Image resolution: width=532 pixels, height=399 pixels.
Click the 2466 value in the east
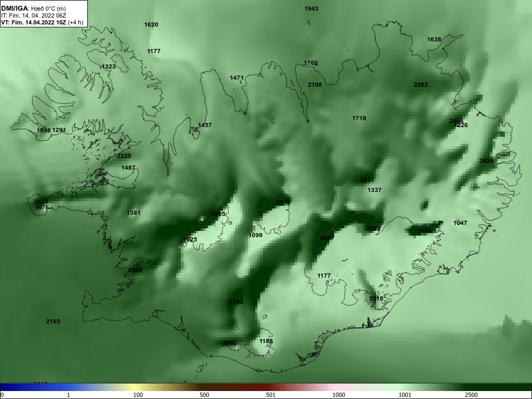coord(456,121)
